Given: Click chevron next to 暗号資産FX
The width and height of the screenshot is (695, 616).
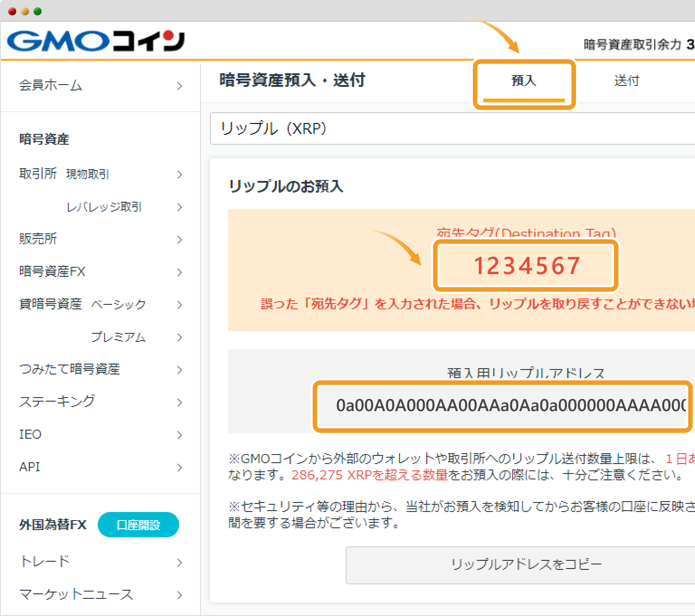Looking at the screenshot, I should 180,272.
